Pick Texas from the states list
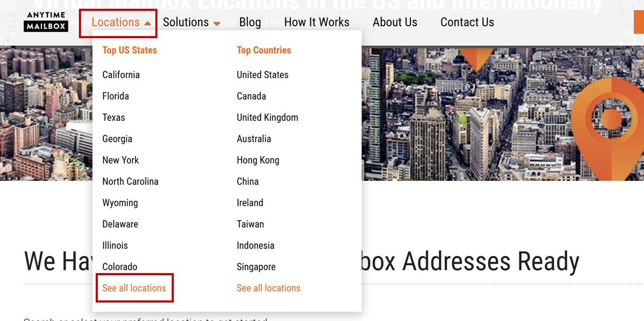644x321 pixels. 113,118
